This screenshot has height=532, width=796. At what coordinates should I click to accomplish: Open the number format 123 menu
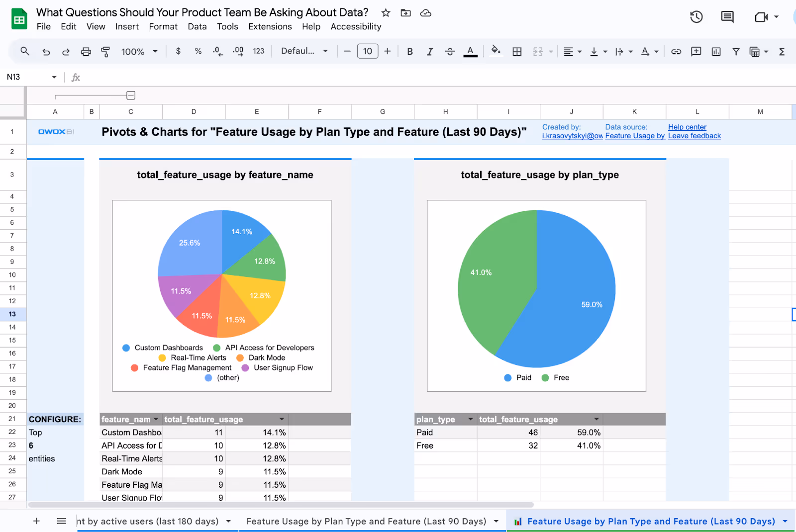pos(258,51)
